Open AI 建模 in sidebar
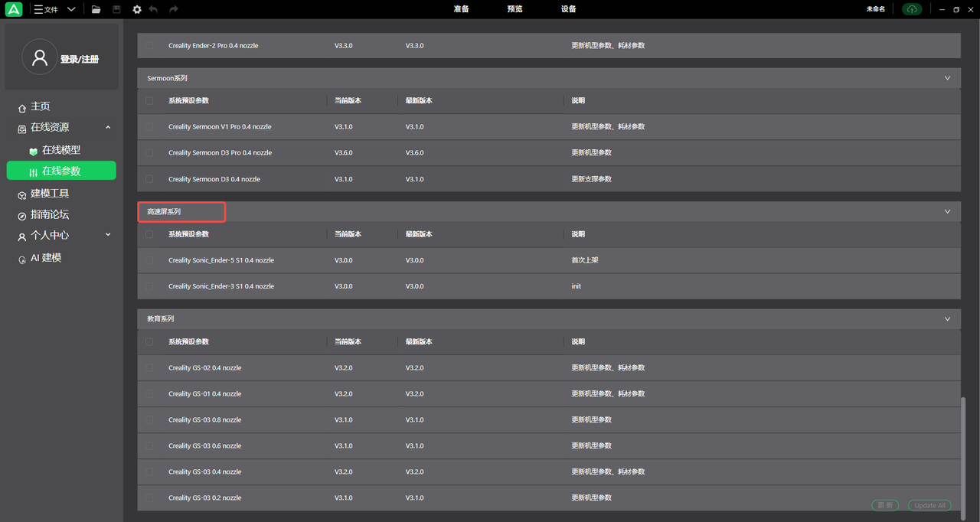 tap(46, 258)
